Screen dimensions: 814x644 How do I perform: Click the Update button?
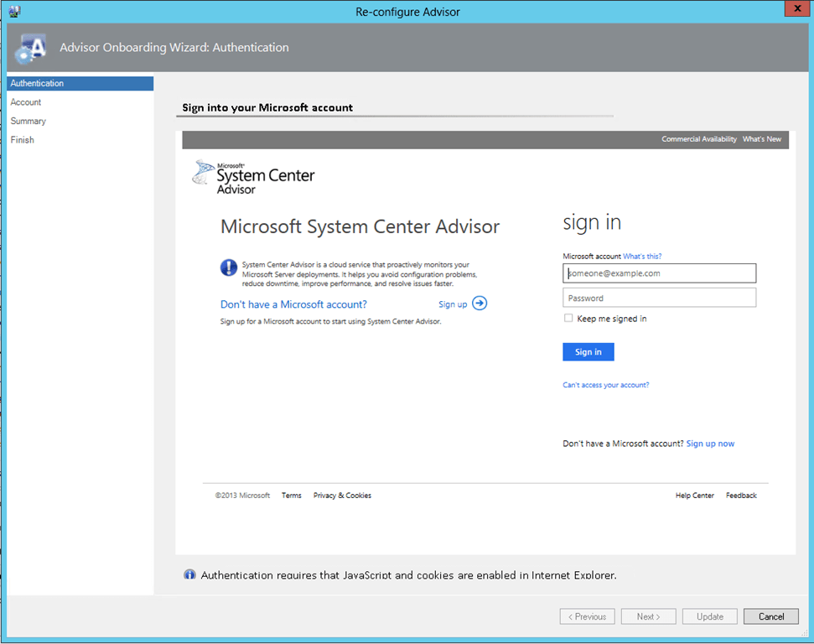710,616
